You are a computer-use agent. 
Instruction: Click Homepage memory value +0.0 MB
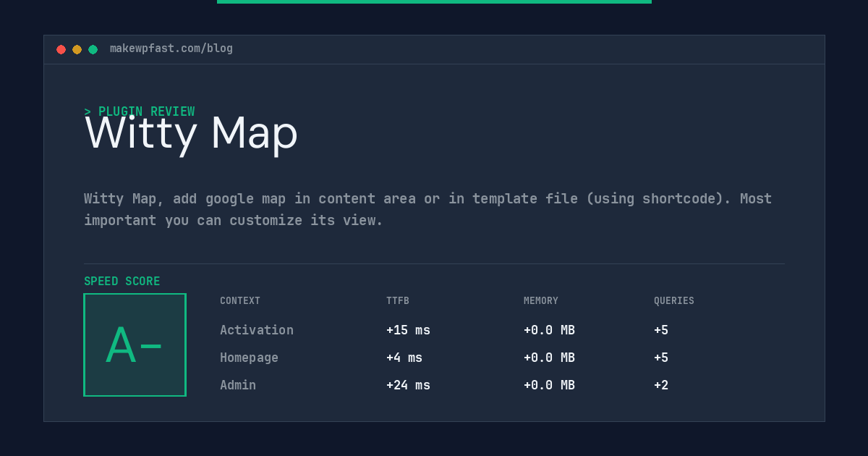pyautogui.click(x=549, y=358)
